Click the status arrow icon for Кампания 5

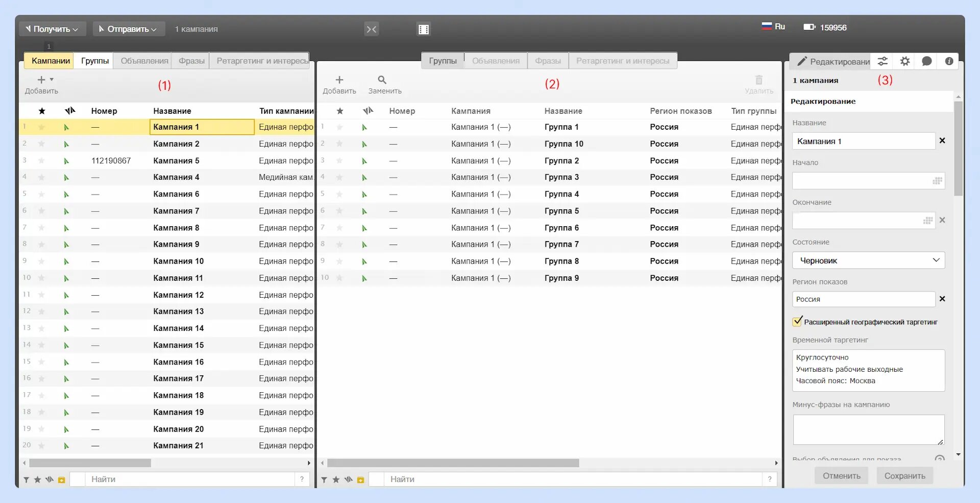(x=66, y=161)
